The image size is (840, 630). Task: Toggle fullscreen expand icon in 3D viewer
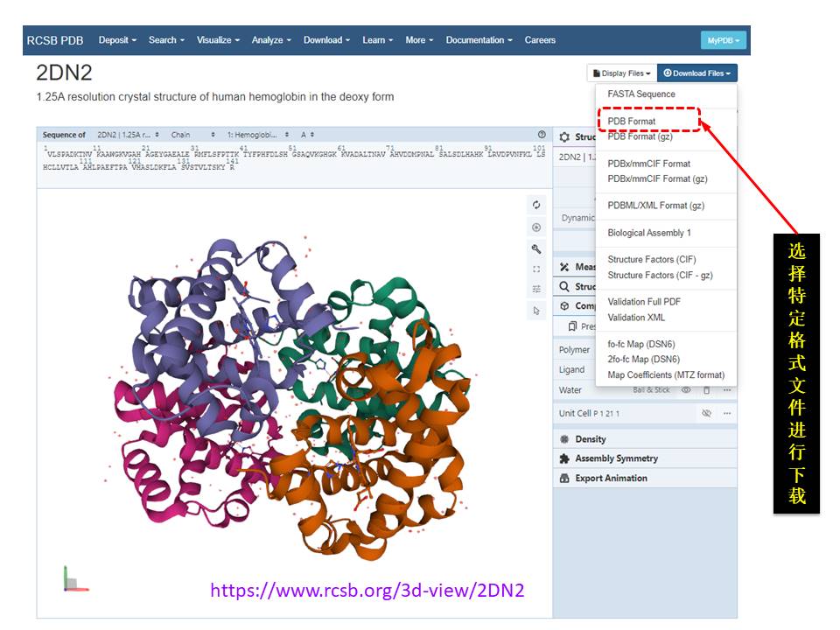(536, 269)
